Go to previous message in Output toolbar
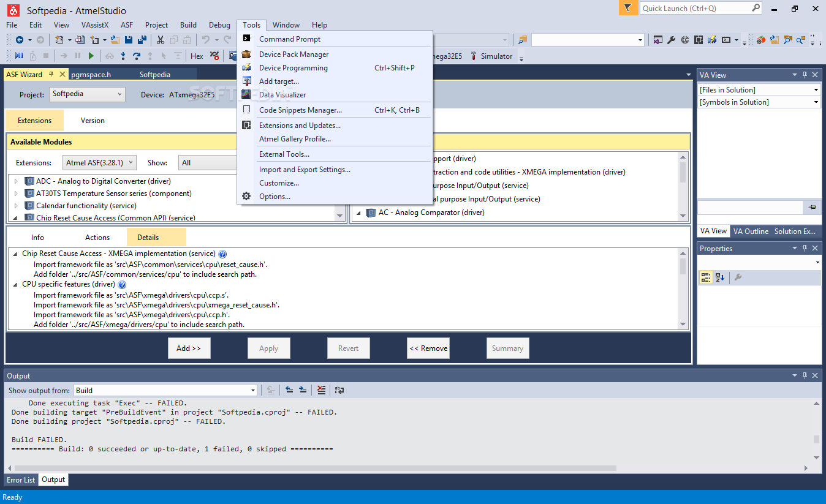Screen dimensions: 826x504 tap(289, 390)
